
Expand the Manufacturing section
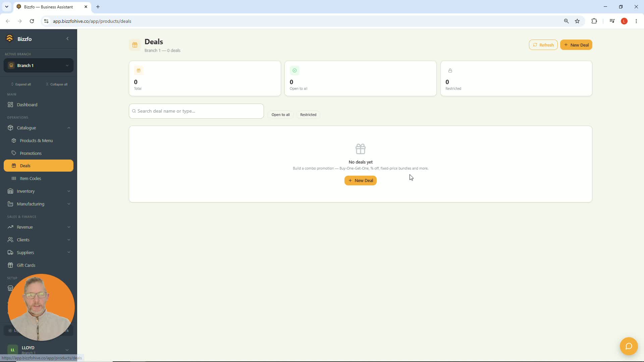click(39, 204)
